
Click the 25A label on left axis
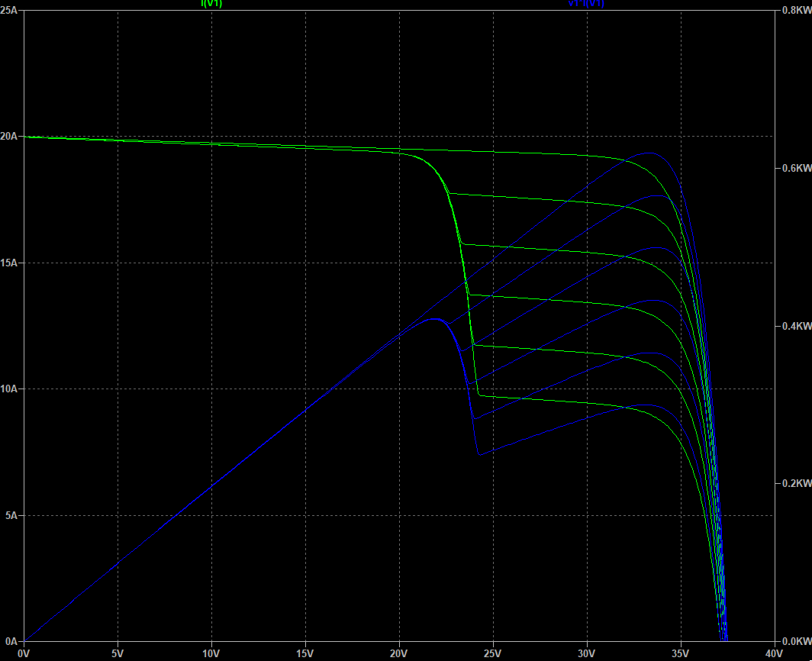point(10,11)
